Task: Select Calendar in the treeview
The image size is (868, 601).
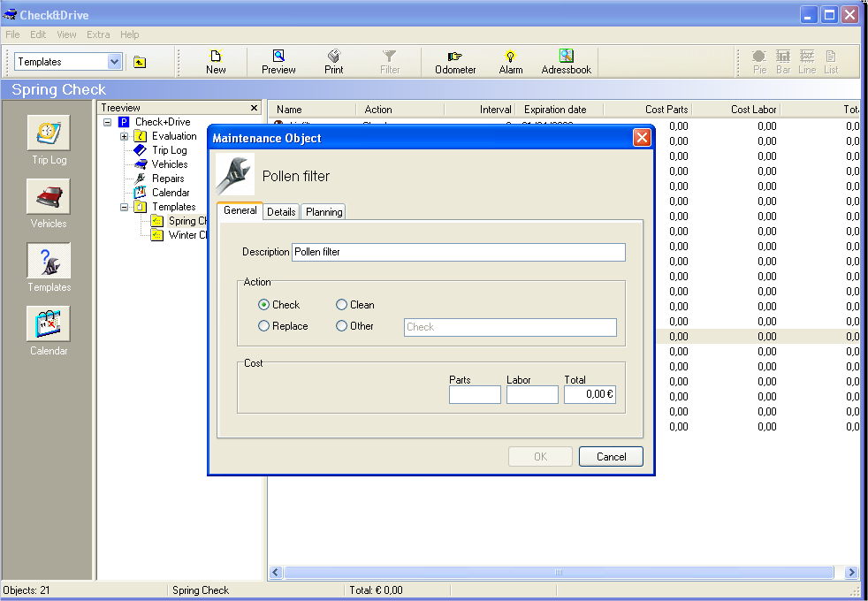Action: (x=171, y=193)
